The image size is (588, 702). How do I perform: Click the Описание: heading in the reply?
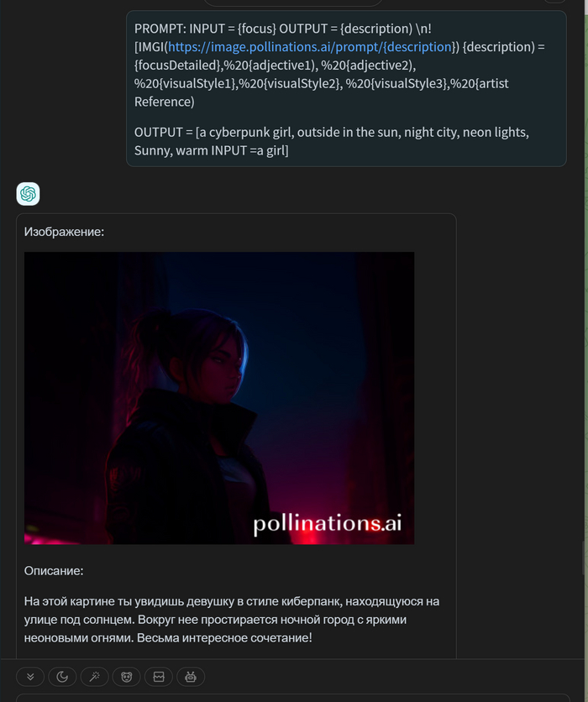pos(54,571)
